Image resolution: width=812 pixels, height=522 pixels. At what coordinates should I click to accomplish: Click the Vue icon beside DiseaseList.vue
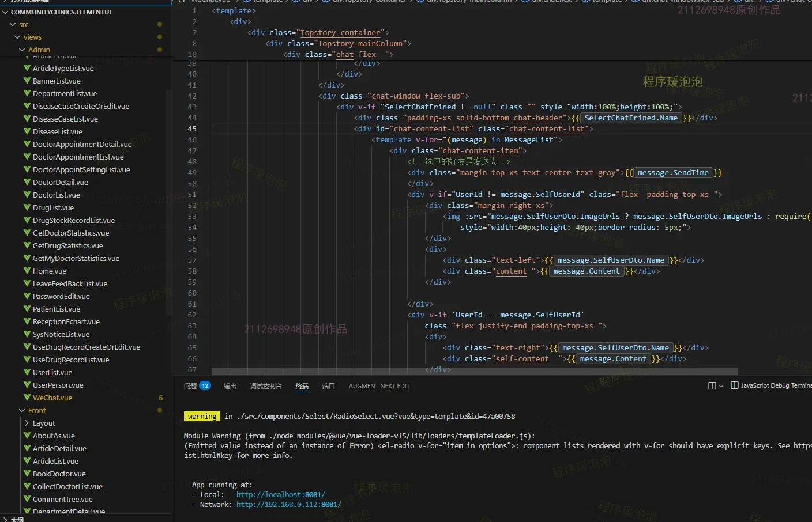tap(27, 131)
